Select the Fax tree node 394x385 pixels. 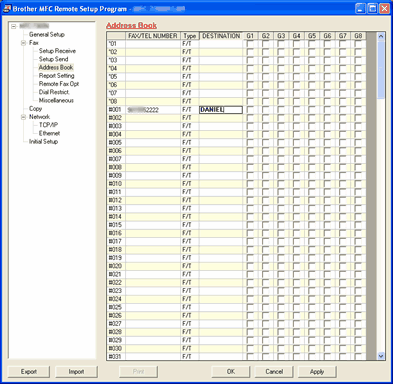(34, 43)
